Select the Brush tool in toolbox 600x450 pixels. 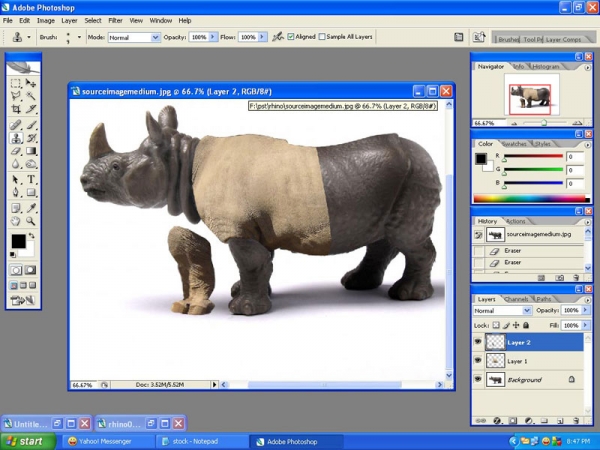pyautogui.click(x=31, y=125)
